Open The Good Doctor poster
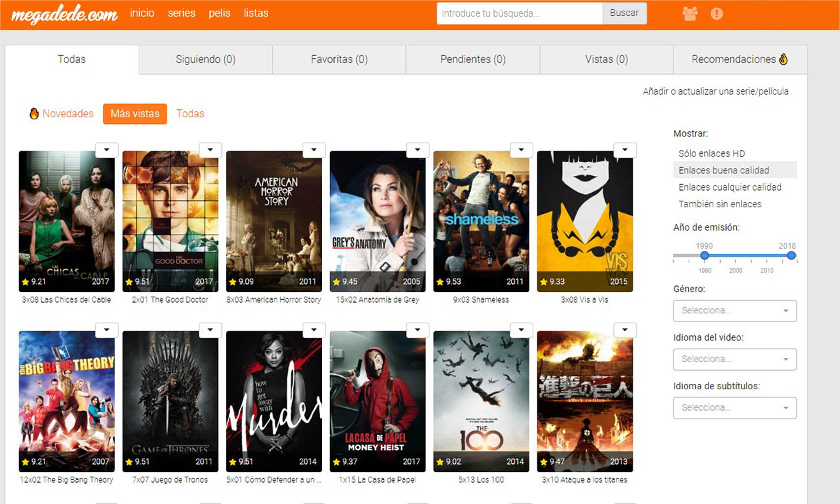This screenshot has height=504, width=840. [x=170, y=221]
